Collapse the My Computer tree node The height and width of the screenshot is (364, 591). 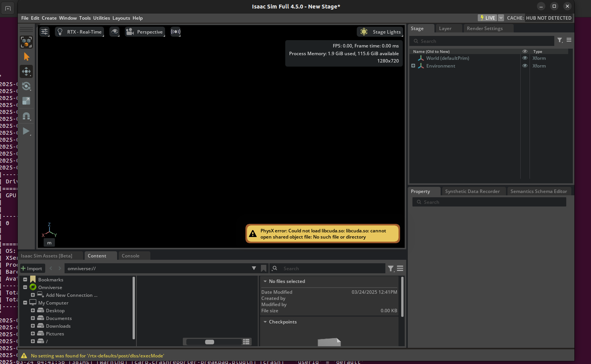[25, 303]
